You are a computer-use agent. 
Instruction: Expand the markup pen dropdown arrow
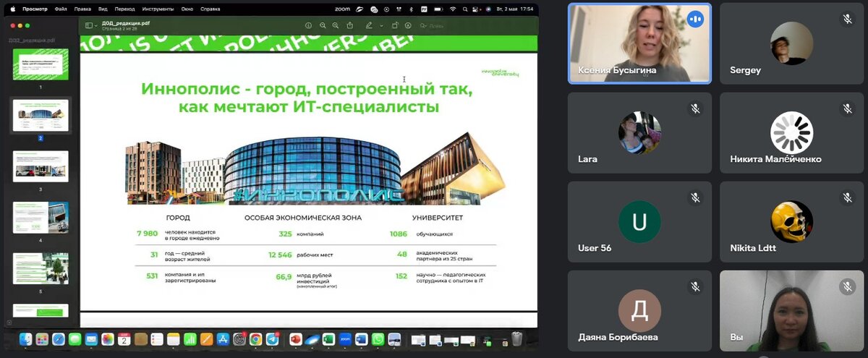pyautogui.click(x=381, y=25)
